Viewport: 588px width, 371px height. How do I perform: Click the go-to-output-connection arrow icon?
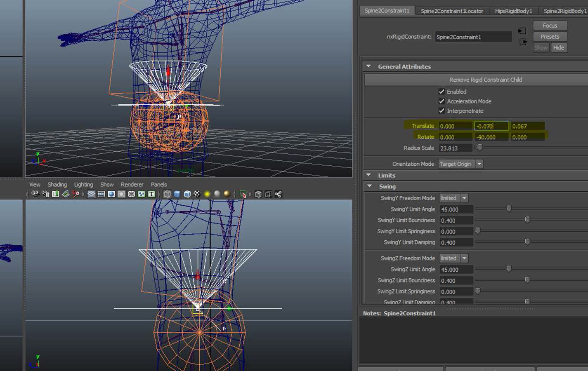tap(523, 42)
